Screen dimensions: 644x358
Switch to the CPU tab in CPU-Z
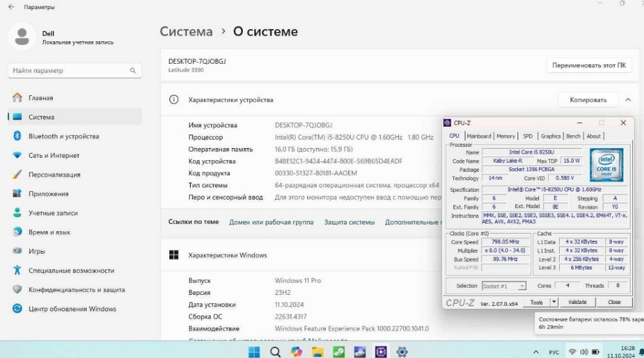pos(454,136)
